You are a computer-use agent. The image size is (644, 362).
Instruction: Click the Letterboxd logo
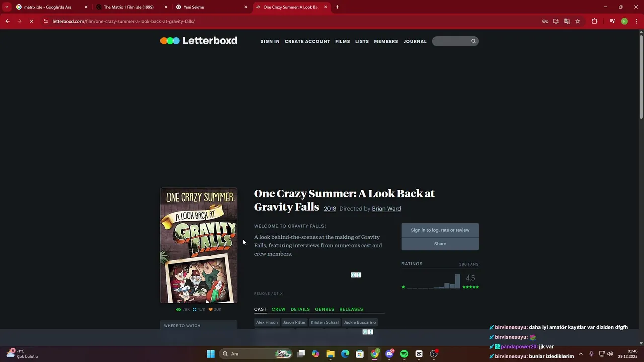click(x=199, y=41)
